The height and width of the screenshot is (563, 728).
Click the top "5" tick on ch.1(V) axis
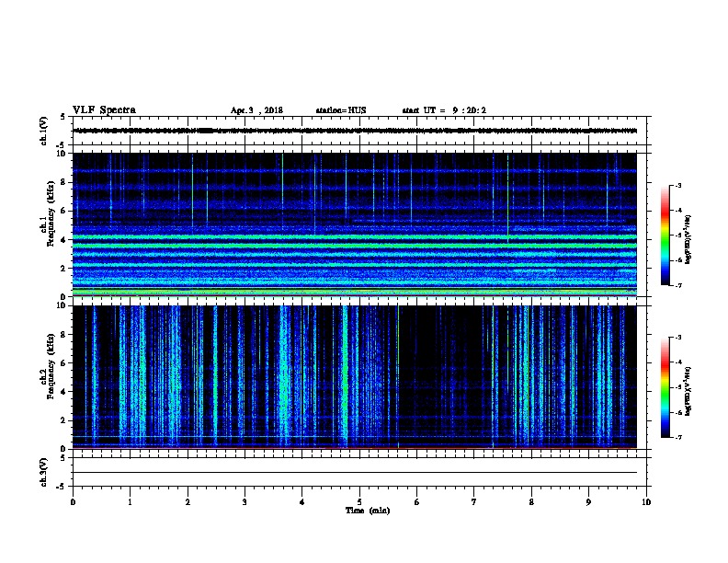[63, 117]
